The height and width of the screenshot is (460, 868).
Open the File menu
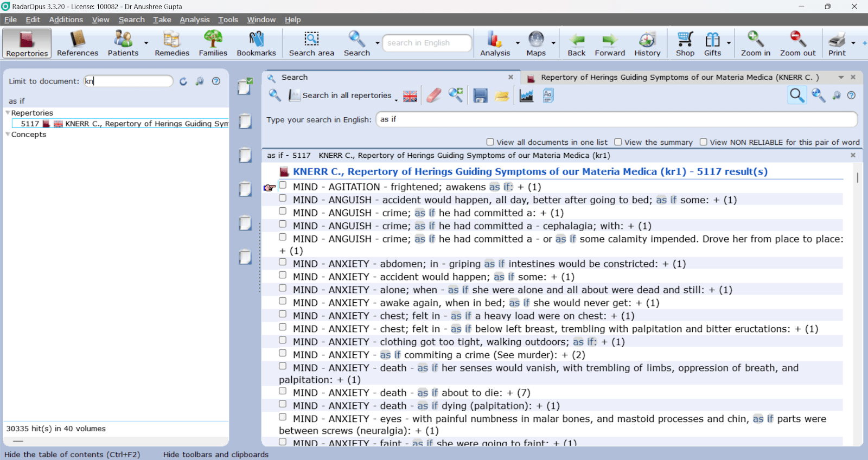pyautogui.click(x=10, y=20)
